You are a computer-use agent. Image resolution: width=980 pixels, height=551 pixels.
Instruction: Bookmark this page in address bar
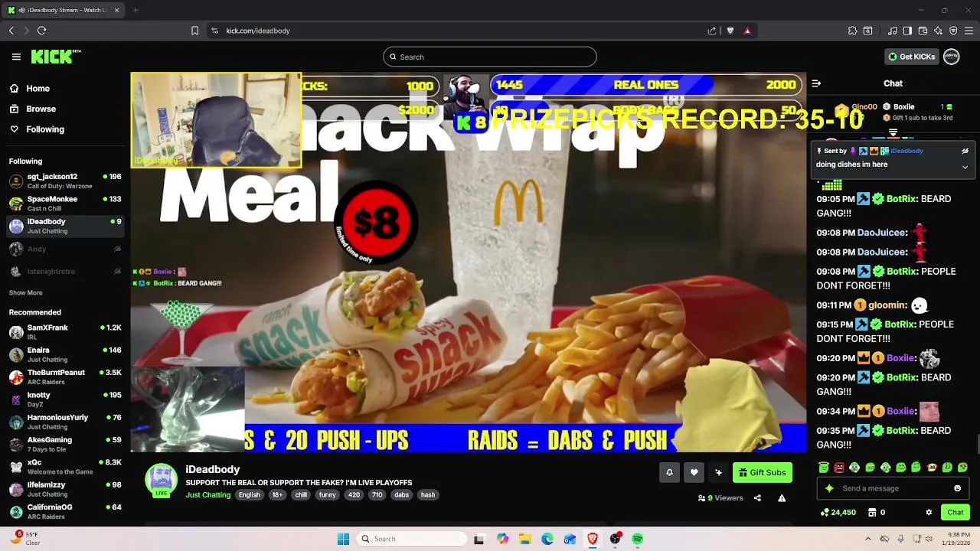pos(194,31)
